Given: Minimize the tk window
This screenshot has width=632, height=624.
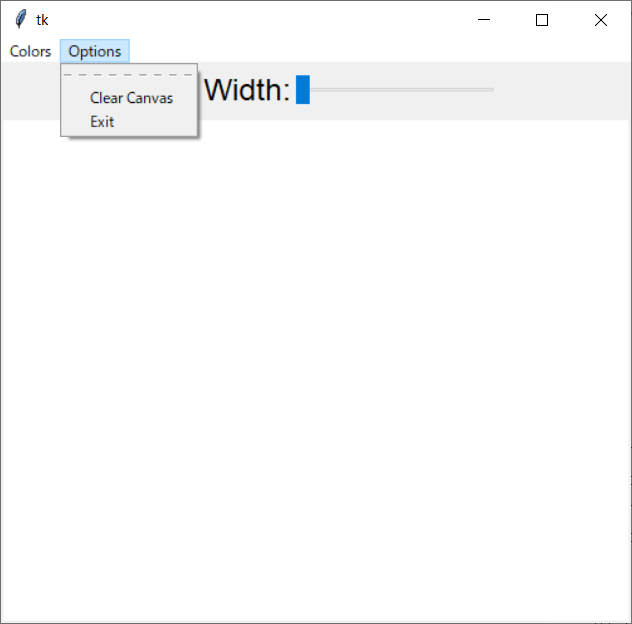Looking at the screenshot, I should 484,20.
